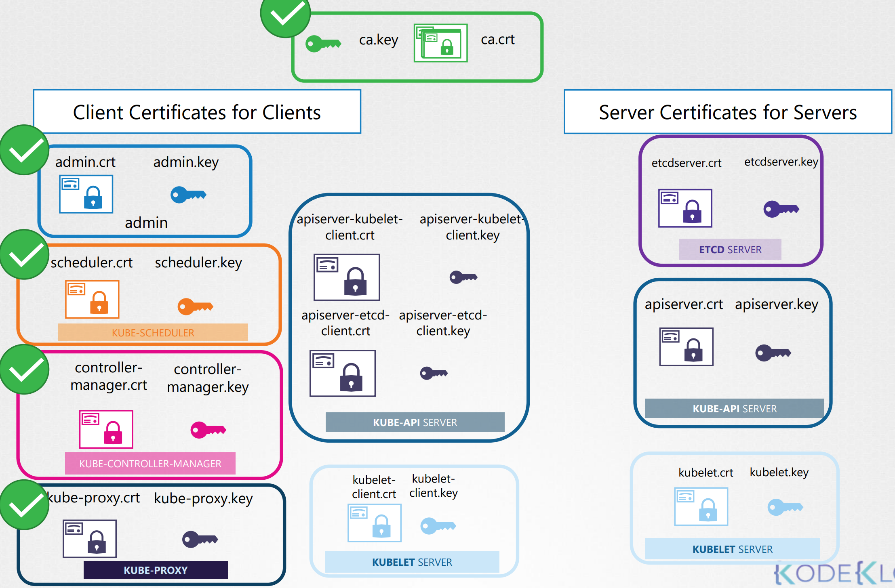The image size is (895, 588).
Task: Click the pink controller-manager key icon
Action: (x=208, y=430)
